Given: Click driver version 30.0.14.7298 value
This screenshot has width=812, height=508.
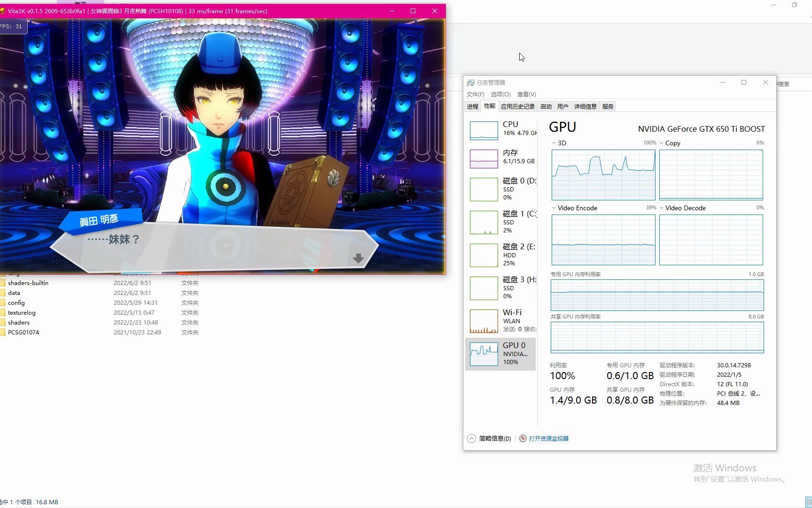Looking at the screenshot, I should point(734,365).
